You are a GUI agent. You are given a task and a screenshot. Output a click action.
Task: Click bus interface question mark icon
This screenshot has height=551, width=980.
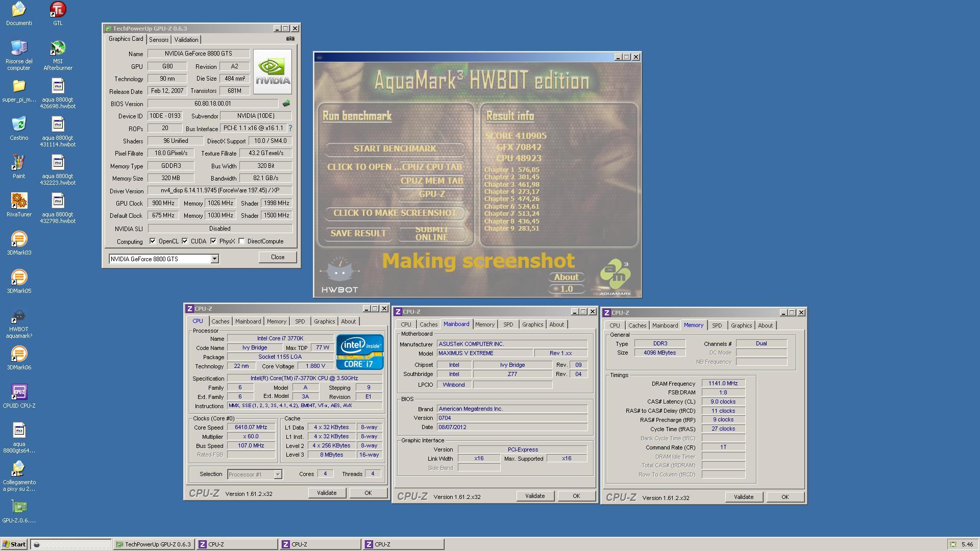[x=290, y=128]
